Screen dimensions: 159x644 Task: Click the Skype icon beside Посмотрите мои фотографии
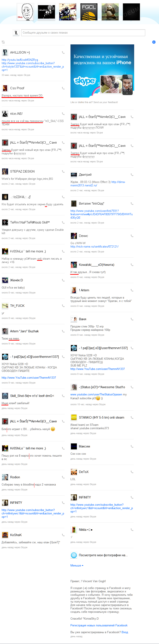point(74,555)
